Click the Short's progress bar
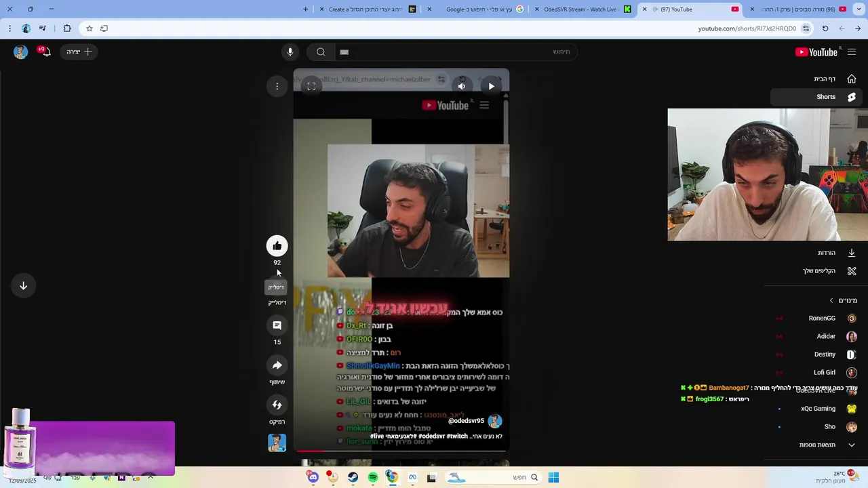This screenshot has height=488, width=868. pyautogui.click(x=401, y=451)
